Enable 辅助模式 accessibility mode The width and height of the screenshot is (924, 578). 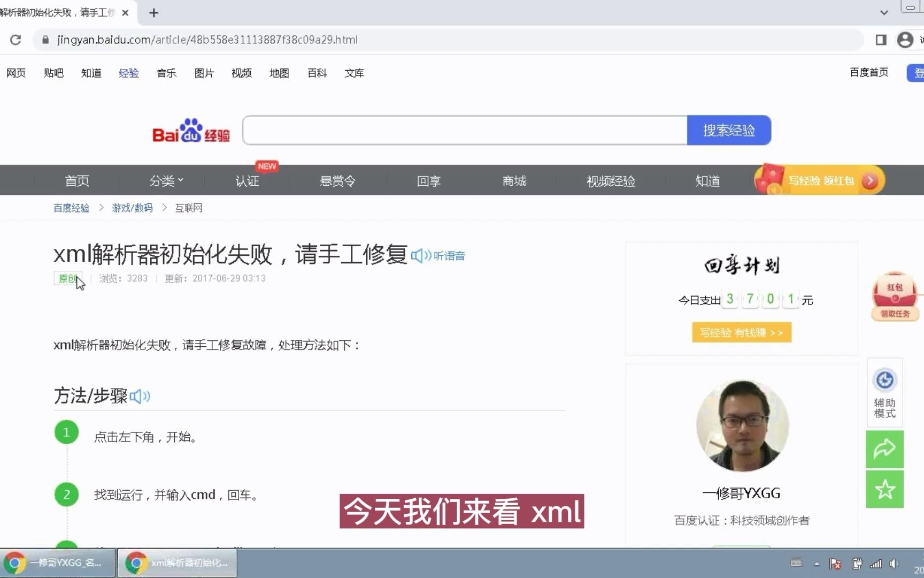[x=884, y=392]
